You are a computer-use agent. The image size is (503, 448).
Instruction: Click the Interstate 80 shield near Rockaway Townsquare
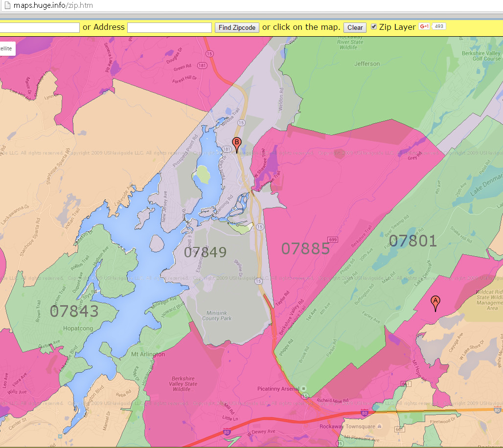tap(364, 412)
